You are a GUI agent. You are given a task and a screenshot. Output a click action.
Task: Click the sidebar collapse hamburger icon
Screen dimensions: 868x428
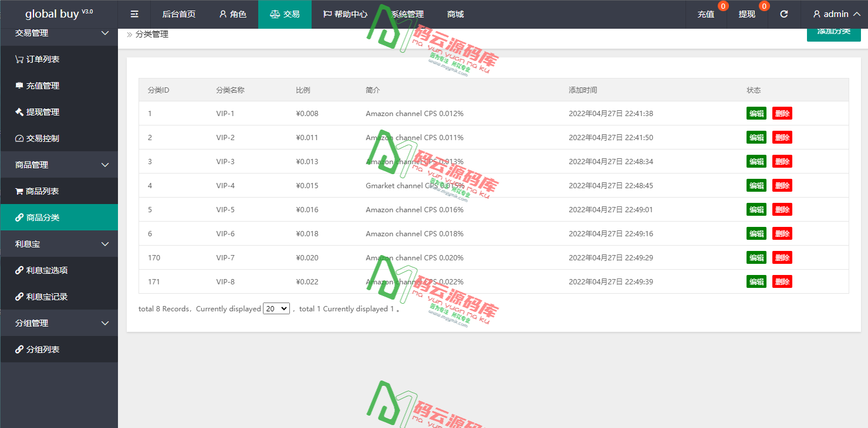[134, 14]
